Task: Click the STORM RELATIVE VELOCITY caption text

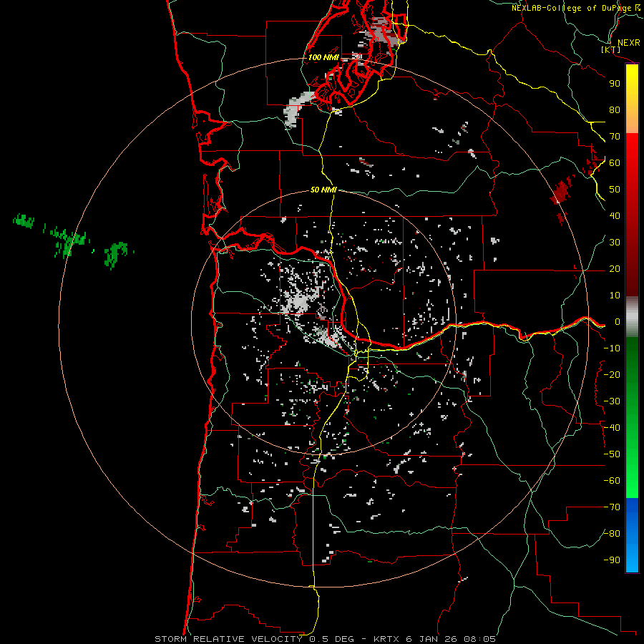Action: 228,639
